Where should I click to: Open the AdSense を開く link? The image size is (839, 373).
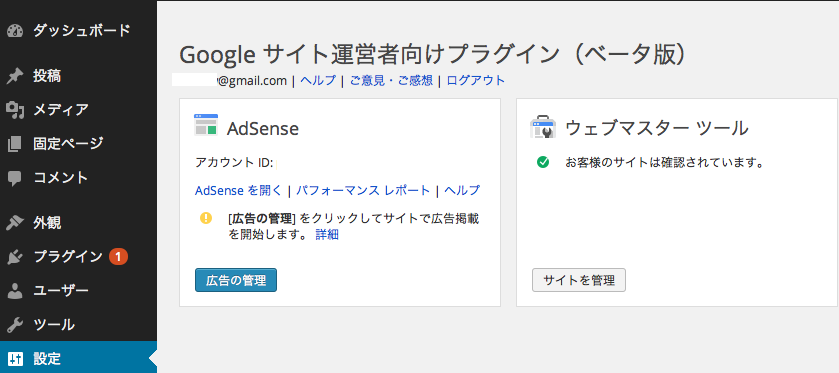(238, 191)
